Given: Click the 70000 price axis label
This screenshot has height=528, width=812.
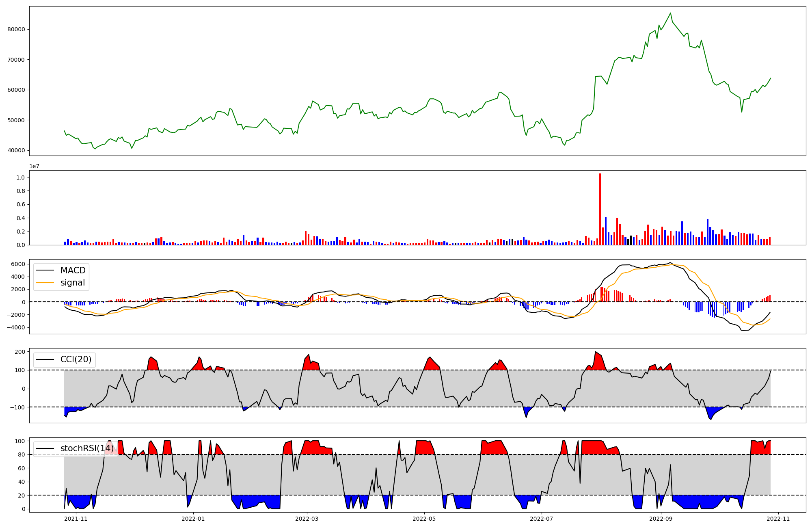Looking at the screenshot, I should (16, 60).
